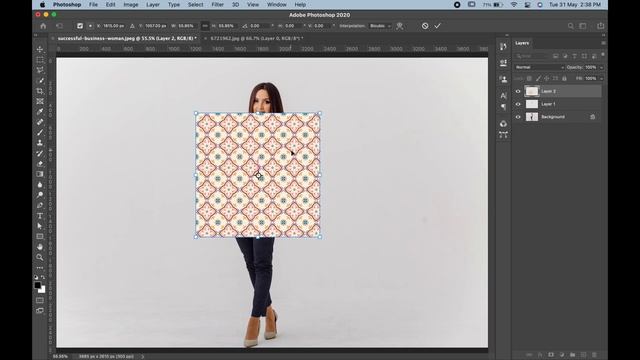Screen dimensions: 640x360
Task: Select the Healing Brush tool
Action: 40,122
